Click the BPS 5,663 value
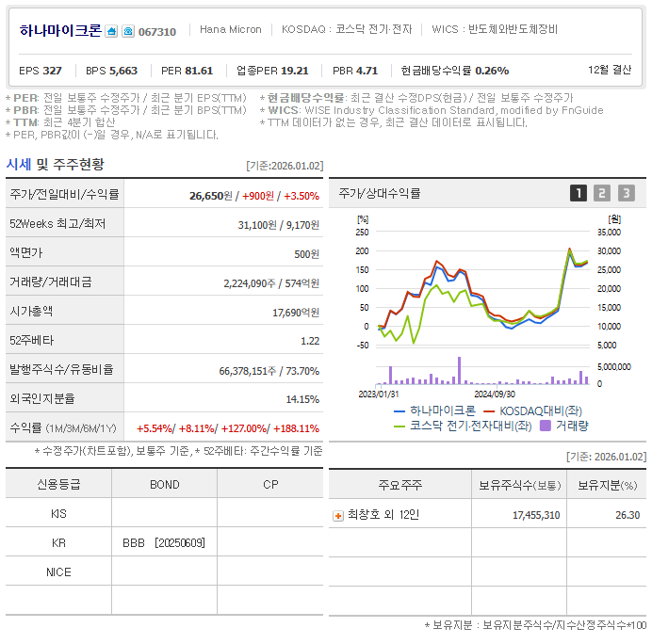 (111, 71)
